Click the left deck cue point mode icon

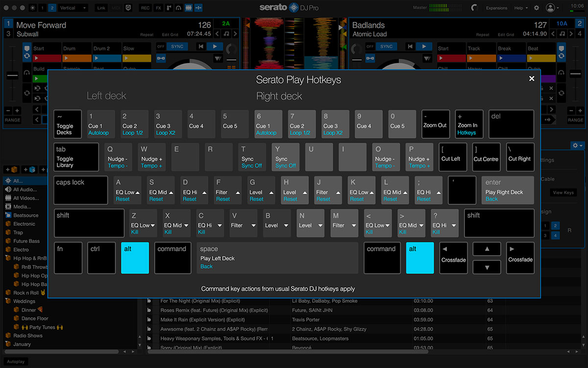pos(26,49)
